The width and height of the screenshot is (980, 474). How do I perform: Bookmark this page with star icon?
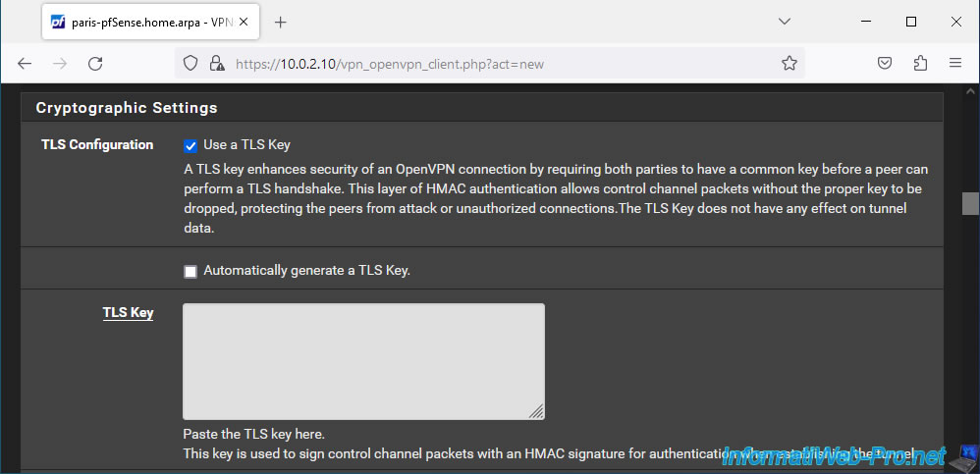point(789,63)
